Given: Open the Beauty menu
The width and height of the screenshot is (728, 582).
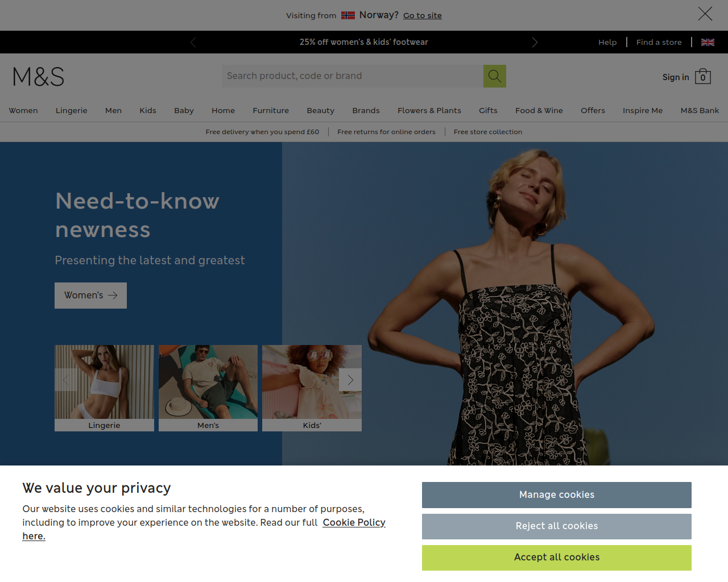Looking at the screenshot, I should click(x=321, y=110).
